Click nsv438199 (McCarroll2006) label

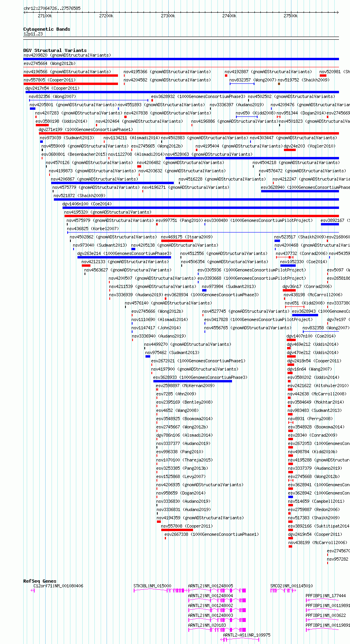click(x=318, y=543)
